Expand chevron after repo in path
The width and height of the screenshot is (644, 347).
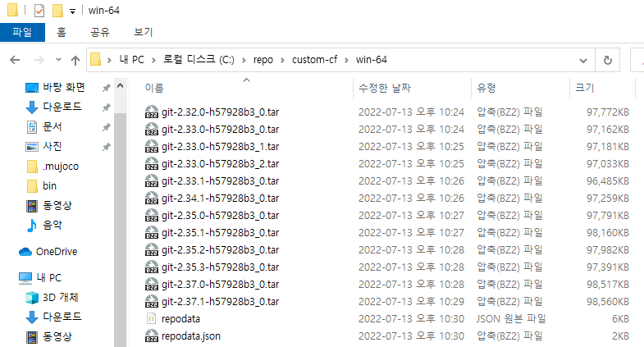[x=282, y=60]
